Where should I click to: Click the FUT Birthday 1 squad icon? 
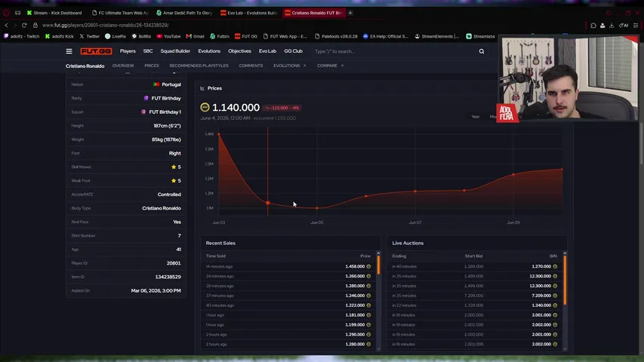coord(143,112)
